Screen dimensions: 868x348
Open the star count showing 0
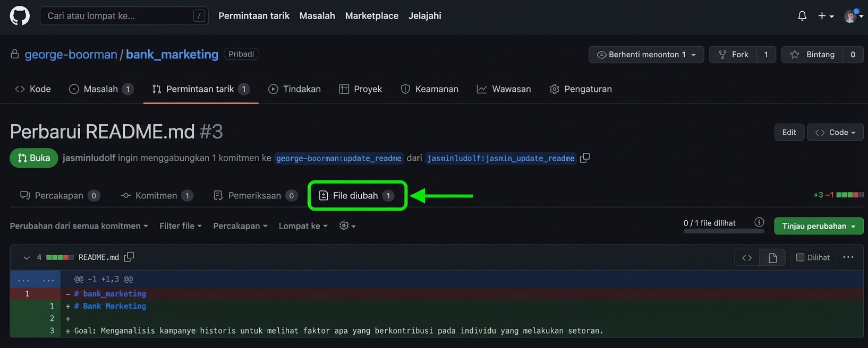click(x=853, y=55)
